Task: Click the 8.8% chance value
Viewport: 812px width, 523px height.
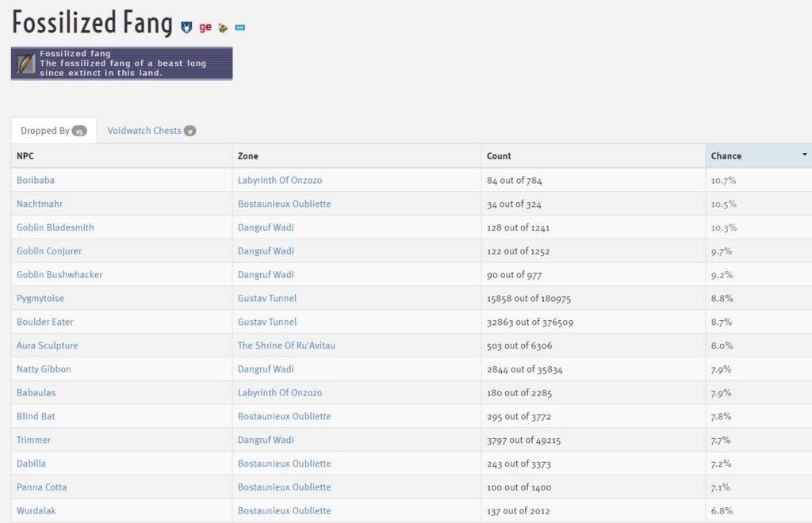Action: (x=722, y=299)
